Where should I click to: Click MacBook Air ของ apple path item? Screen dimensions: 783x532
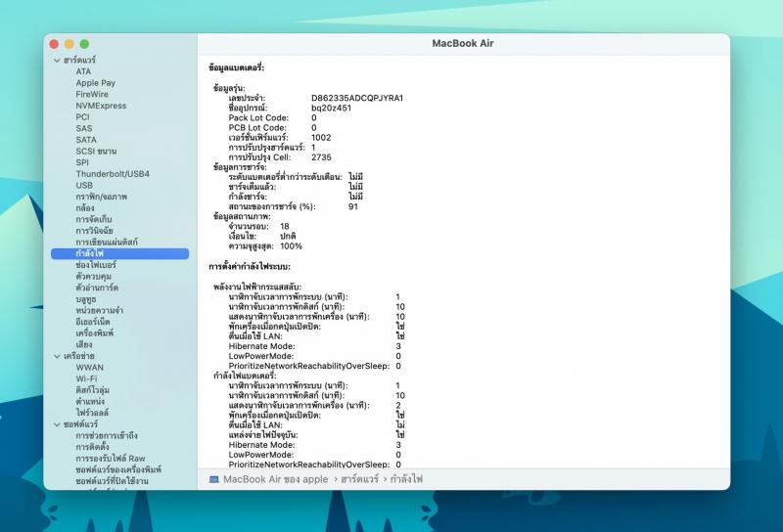pos(276,479)
